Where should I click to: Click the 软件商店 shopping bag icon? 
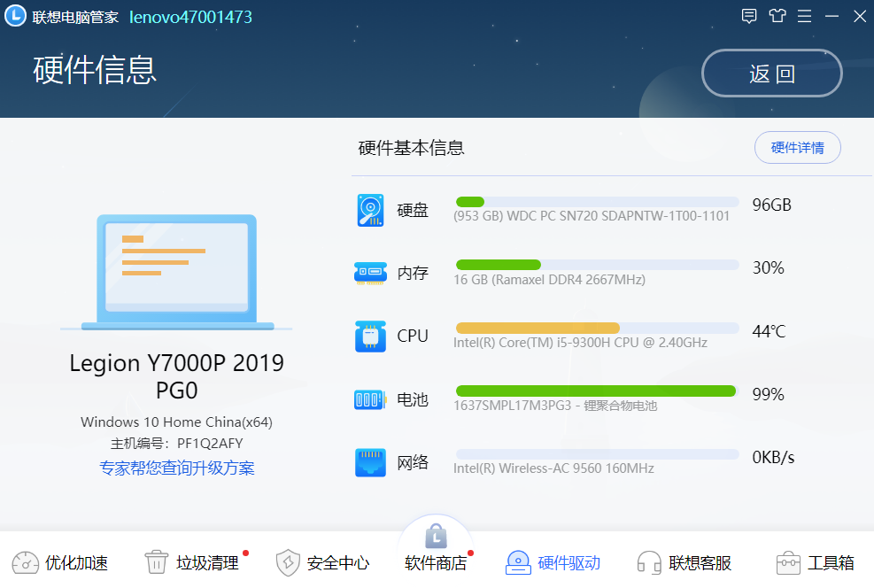(x=436, y=536)
